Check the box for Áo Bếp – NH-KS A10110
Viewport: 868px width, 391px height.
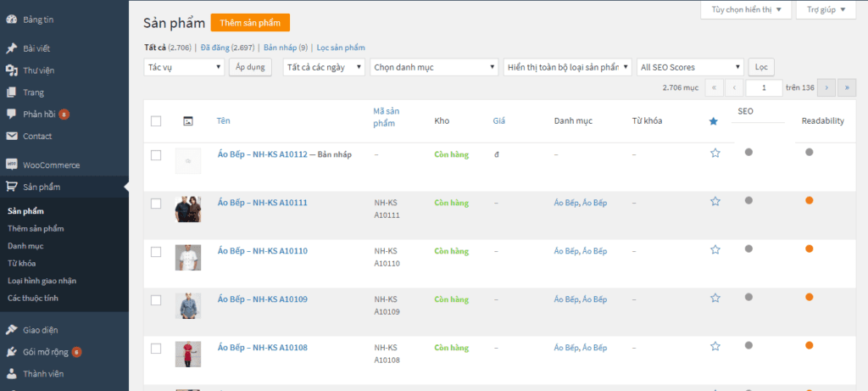point(156,252)
